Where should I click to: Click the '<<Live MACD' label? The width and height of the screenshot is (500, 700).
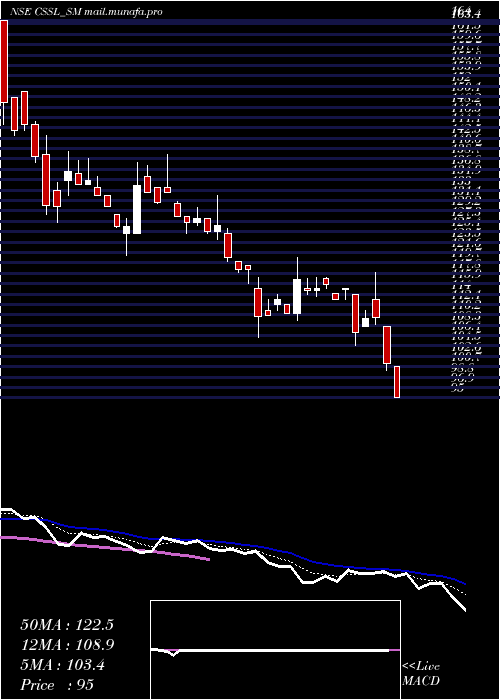(x=421, y=674)
